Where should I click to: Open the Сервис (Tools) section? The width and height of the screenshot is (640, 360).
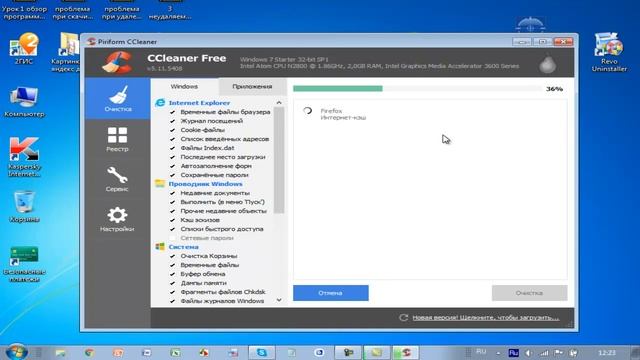(118, 179)
